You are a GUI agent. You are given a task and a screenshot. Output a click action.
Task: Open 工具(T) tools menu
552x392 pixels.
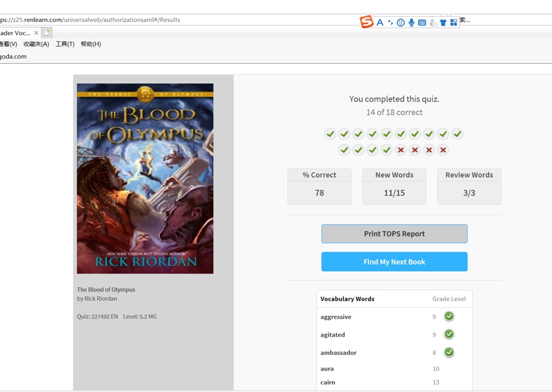pos(65,44)
